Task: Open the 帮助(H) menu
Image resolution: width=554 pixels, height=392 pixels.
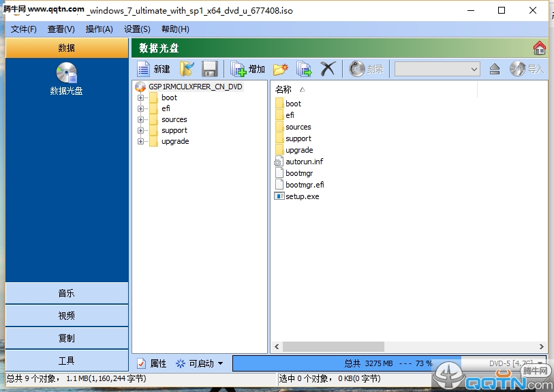Action: [x=175, y=29]
